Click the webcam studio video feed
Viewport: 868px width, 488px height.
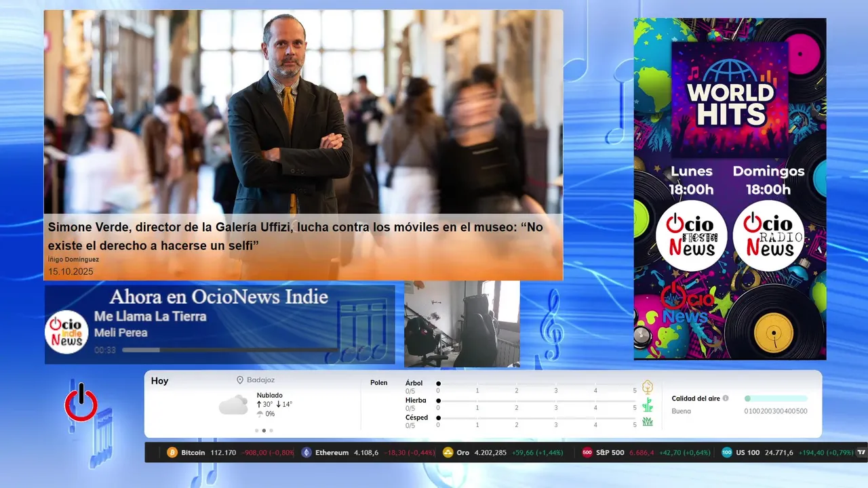pyautogui.click(x=462, y=324)
